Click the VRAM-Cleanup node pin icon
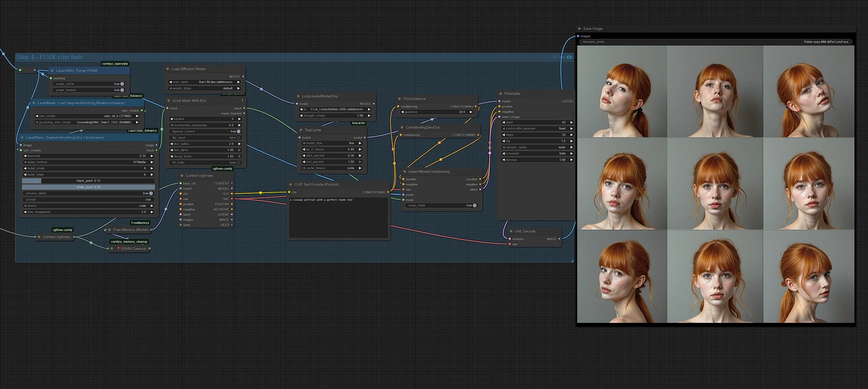The height and width of the screenshot is (389, 868). [x=118, y=249]
